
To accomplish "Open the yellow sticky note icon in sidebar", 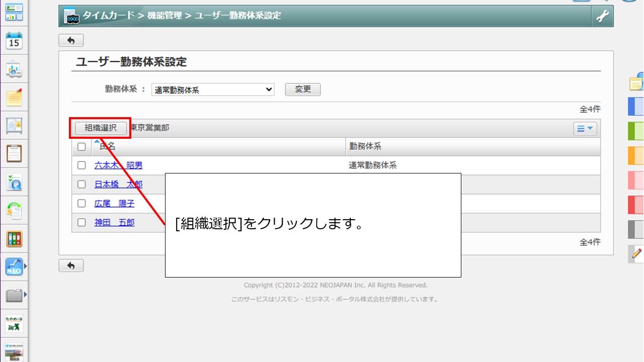I will point(14,98).
